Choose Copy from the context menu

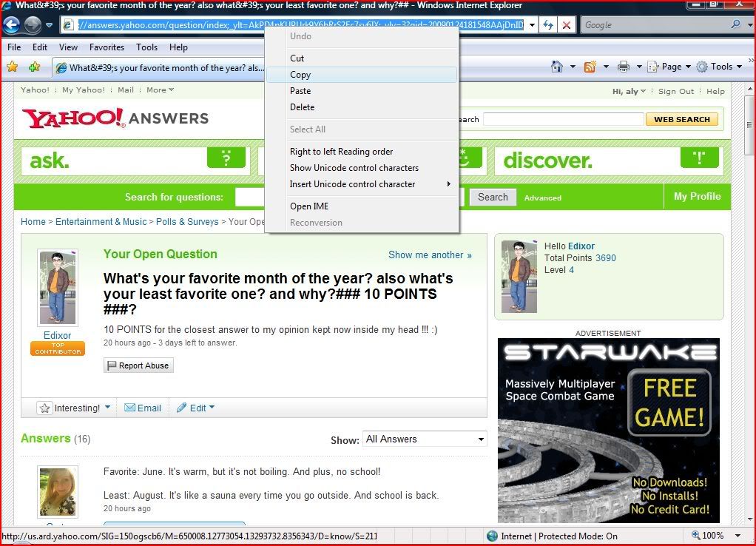362,74
